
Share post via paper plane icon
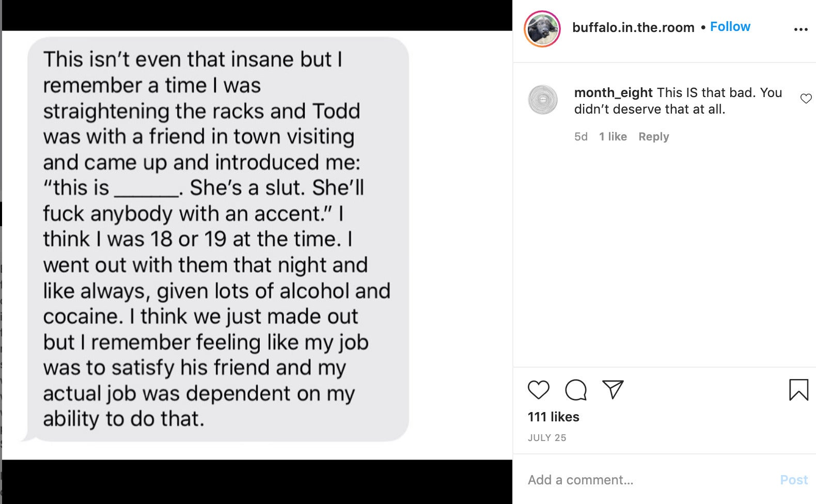[x=613, y=390]
